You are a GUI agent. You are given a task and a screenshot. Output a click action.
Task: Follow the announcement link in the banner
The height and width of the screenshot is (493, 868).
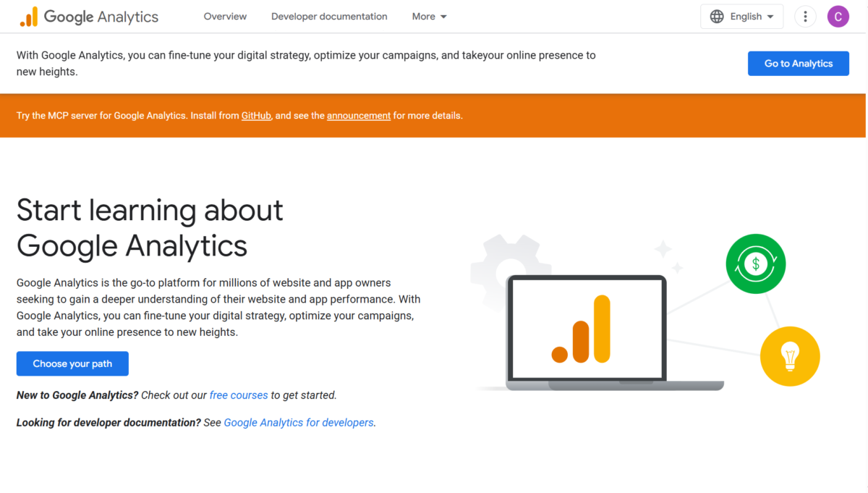(x=359, y=115)
